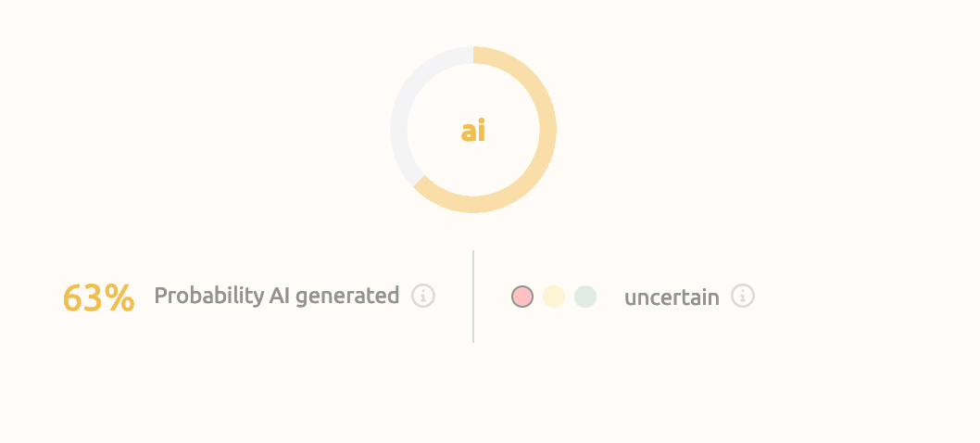Select the red indicator circle

click(521, 296)
